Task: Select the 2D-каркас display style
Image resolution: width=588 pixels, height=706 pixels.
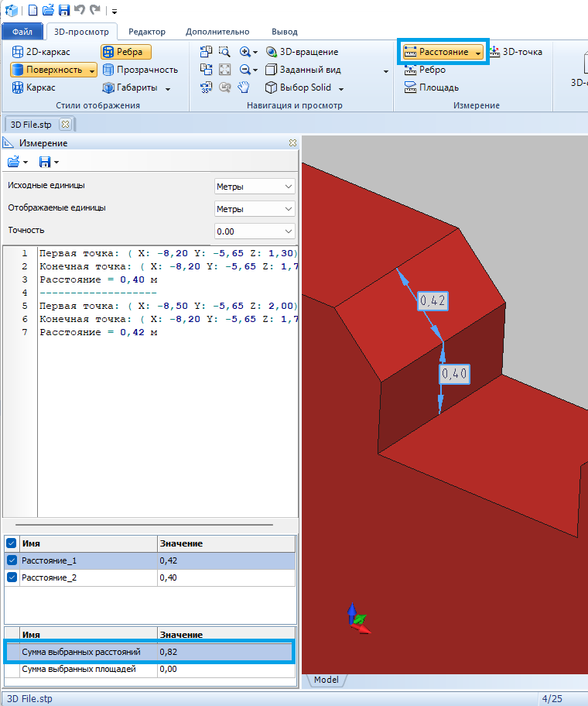Action: [42, 52]
